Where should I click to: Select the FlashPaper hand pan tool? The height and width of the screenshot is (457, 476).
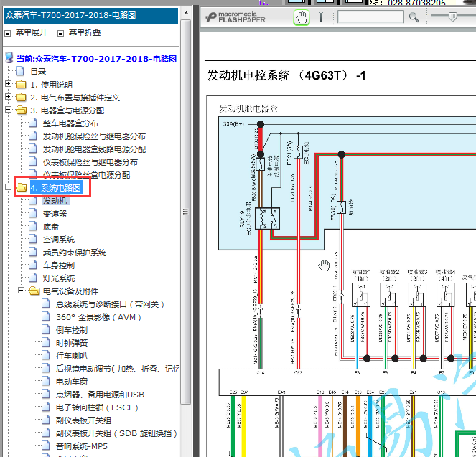(x=301, y=17)
